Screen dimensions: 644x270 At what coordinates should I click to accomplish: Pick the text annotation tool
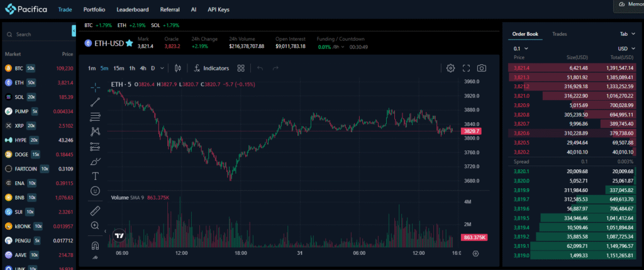coord(96,176)
